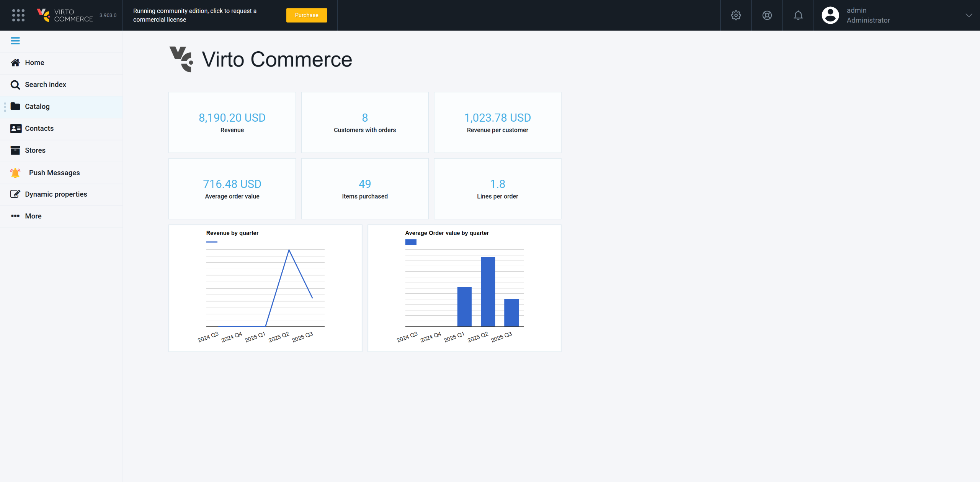Click the settings gear icon
The height and width of the screenshot is (482, 980).
tap(736, 15)
